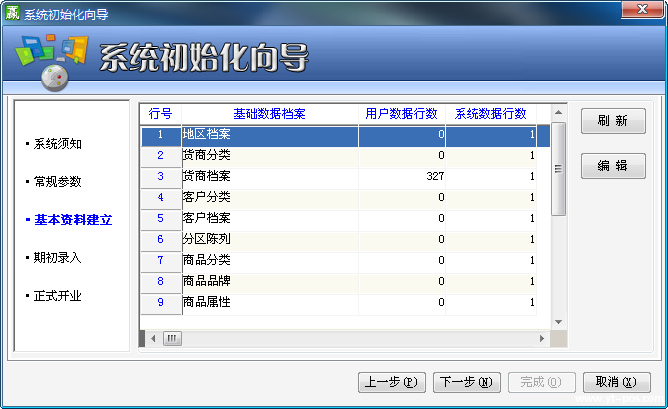668x409 pixels.
Task: Click row number 3 header cell
Action: tap(161, 178)
